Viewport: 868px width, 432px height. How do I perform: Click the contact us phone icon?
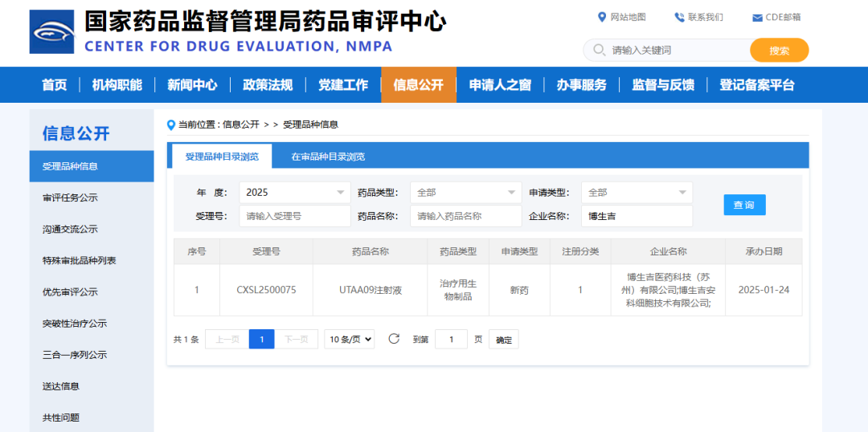pyautogui.click(x=679, y=17)
